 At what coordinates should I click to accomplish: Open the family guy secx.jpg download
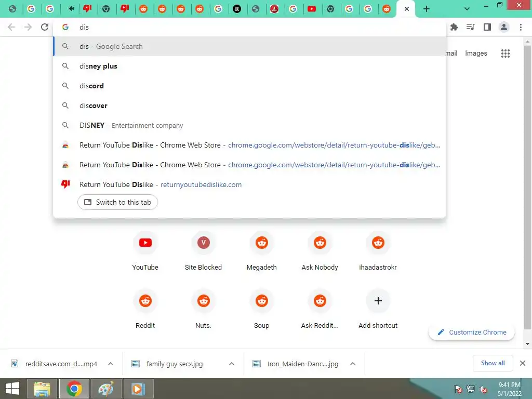coord(175,364)
